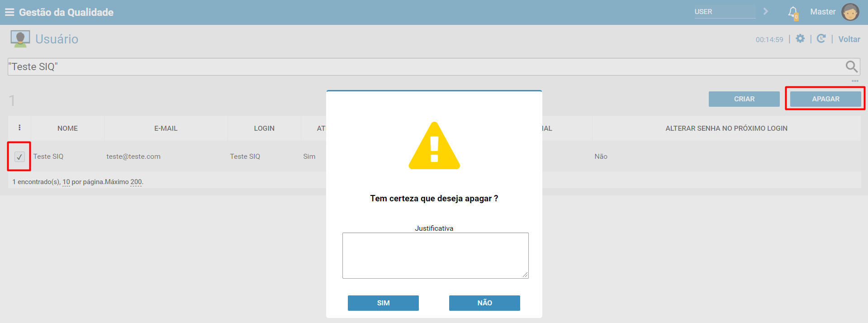This screenshot has width=868, height=323.
Task: Open the Master user avatar
Action: pyautogui.click(x=850, y=12)
